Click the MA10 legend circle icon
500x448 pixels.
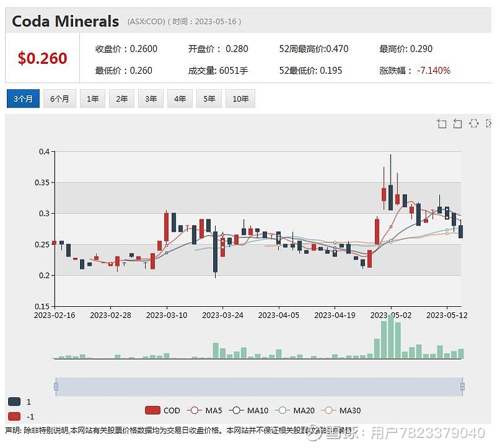236,410
